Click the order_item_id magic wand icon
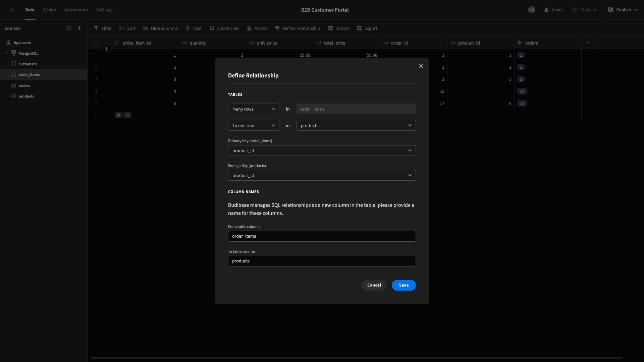Screen dimensions: 644x362 pos(117,43)
